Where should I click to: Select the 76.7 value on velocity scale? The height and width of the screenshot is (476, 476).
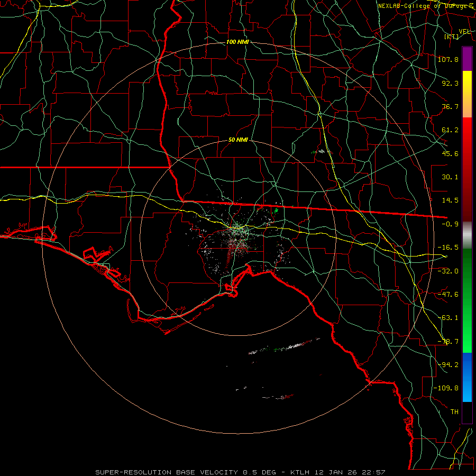450,106
